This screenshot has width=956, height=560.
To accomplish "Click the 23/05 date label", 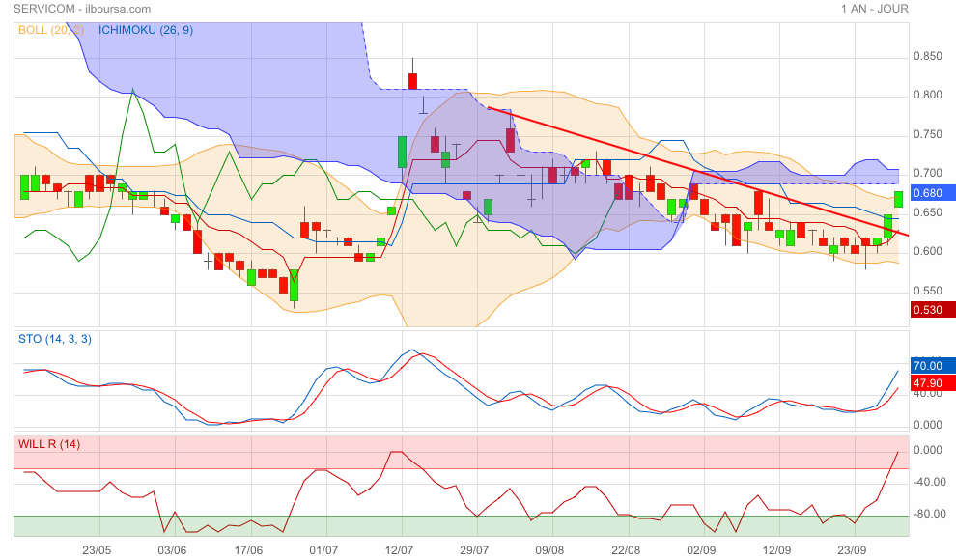I will pyautogui.click(x=97, y=550).
